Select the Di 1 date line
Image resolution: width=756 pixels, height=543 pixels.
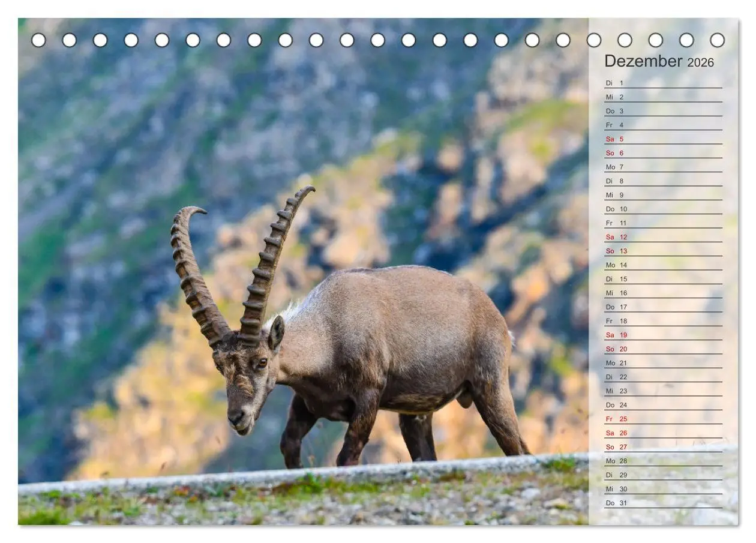pos(663,83)
